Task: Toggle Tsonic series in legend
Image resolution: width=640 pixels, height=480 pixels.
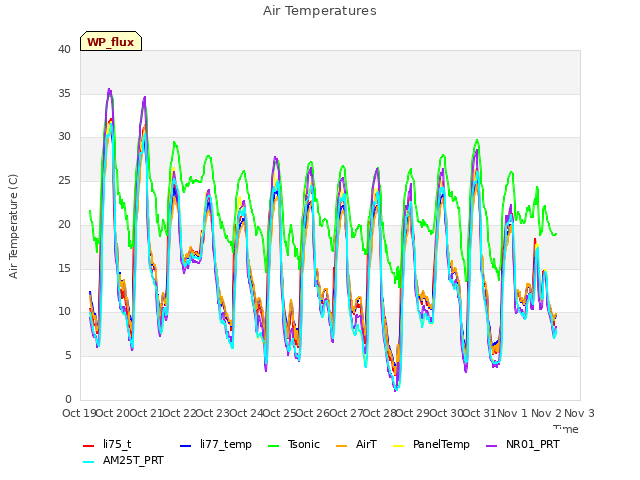Action: tap(294, 444)
